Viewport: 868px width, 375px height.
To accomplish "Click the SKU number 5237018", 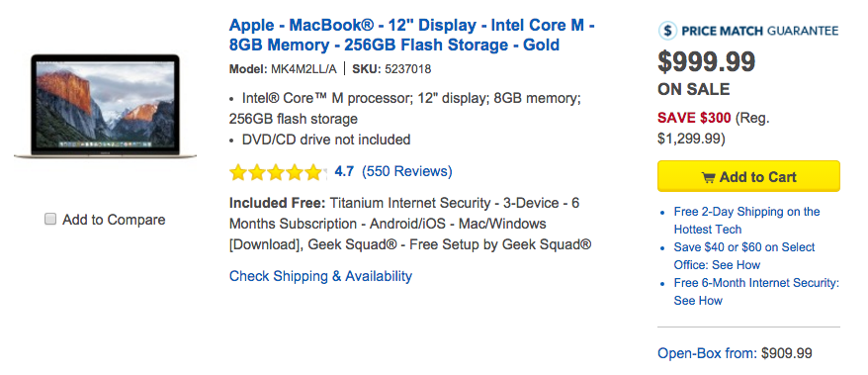I will click(407, 69).
